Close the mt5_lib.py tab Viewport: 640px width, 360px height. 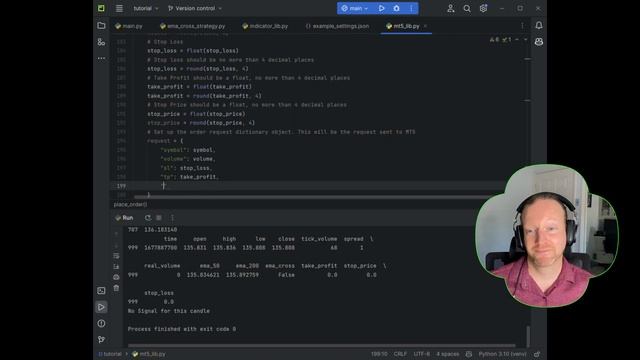425,26
